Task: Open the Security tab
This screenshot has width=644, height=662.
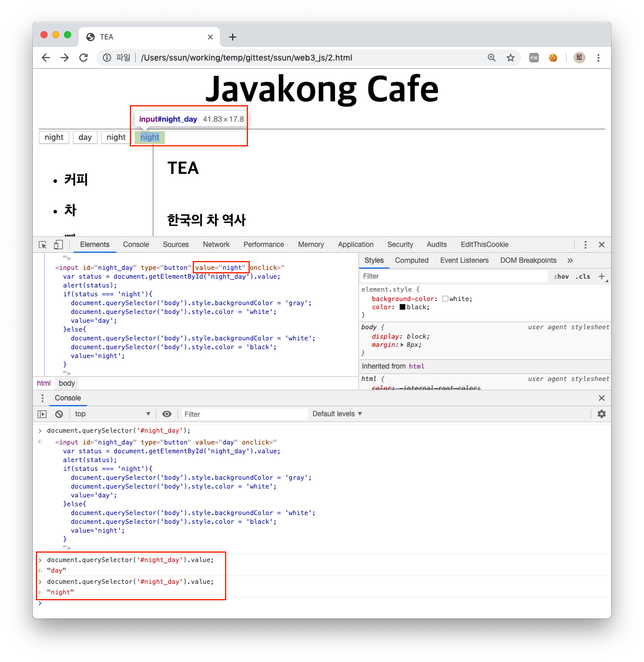Action: tap(400, 245)
